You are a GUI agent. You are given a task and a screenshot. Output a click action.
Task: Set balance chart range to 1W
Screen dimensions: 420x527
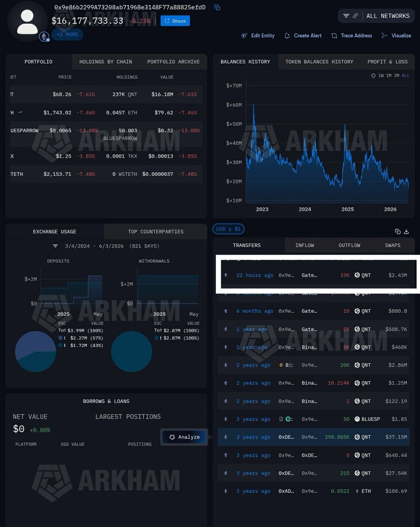click(381, 76)
